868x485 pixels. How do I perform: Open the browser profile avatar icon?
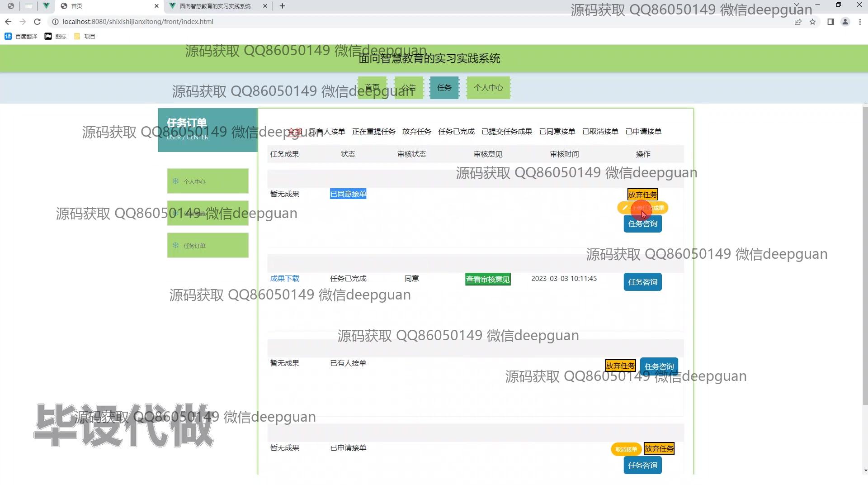pos(845,22)
